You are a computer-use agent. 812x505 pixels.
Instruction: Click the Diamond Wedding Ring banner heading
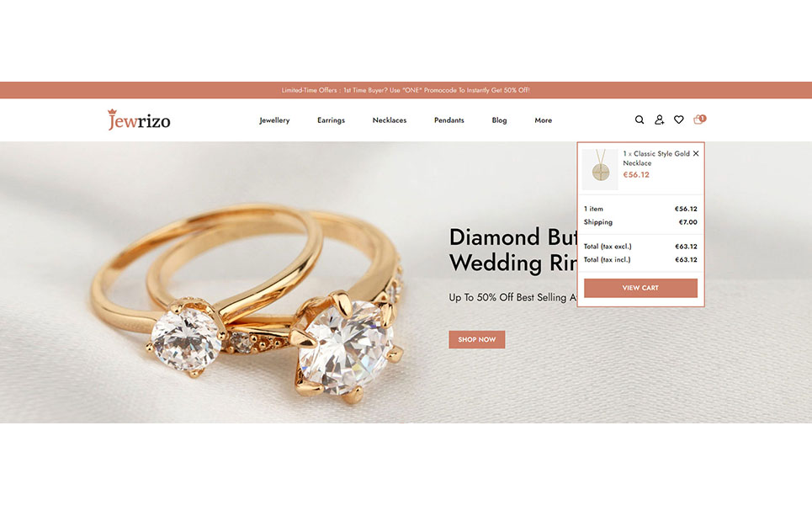pos(513,250)
